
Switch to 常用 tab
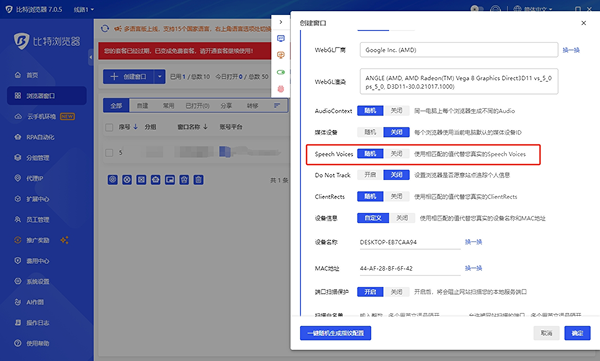(168, 106)
